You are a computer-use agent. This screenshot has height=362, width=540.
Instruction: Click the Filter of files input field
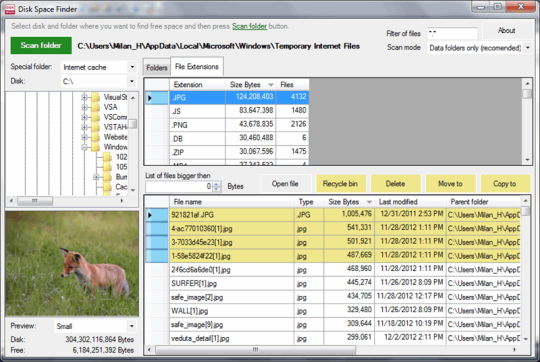click(x=452, y=33)
